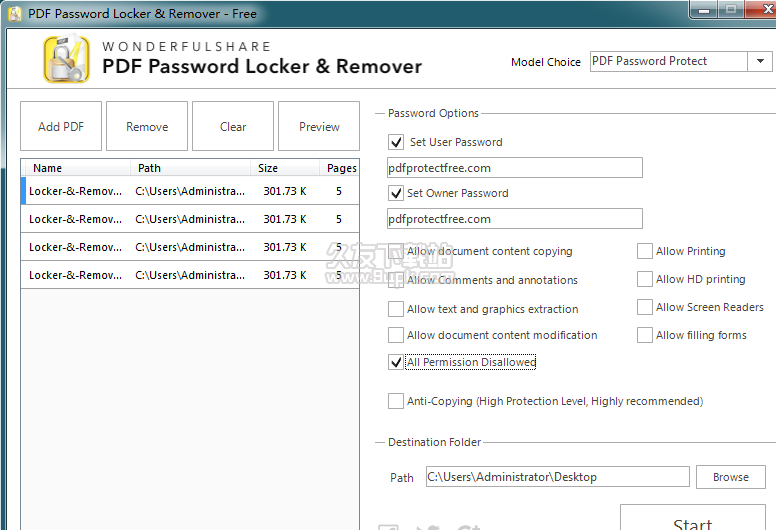Enable Allow HD printing checkbox
This screenshot has width=776, height=530.
pyautogui.click(x=645, y=279)
